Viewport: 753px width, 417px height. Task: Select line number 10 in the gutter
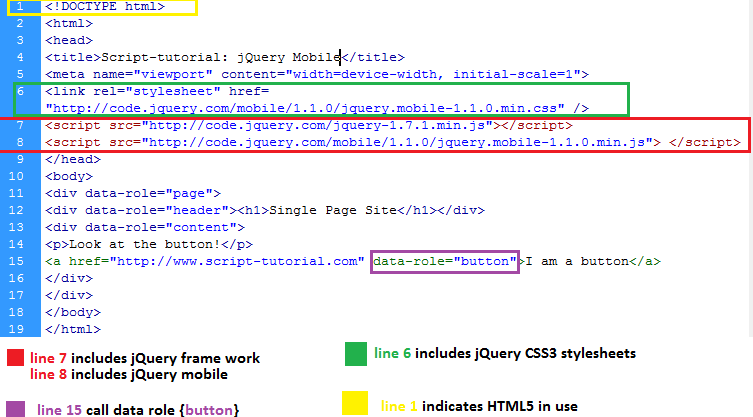click(16, 176)
